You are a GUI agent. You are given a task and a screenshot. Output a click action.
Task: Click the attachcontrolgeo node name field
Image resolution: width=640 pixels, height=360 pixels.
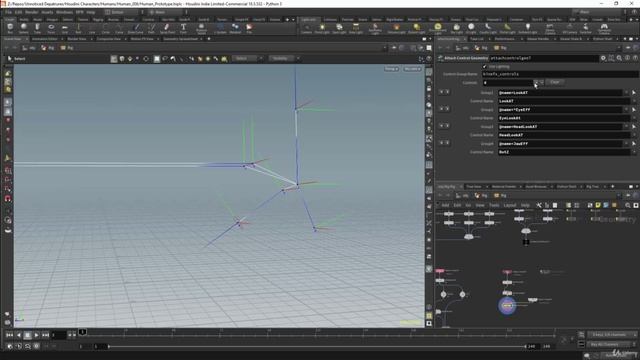(x=543, y=58)
